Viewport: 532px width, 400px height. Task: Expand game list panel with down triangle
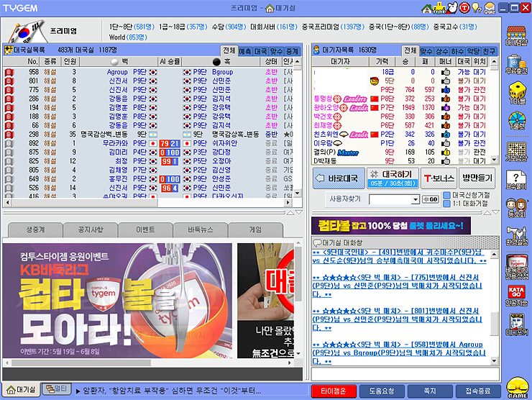pyautogui.click(x=298, y=212)
